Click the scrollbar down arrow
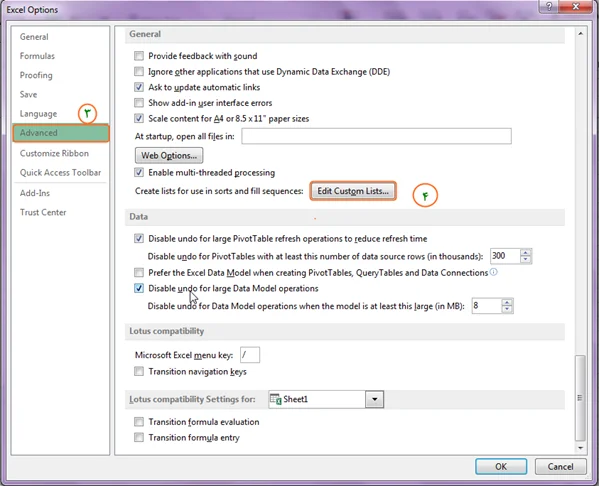The image size is (599, 486). (580, 448)
